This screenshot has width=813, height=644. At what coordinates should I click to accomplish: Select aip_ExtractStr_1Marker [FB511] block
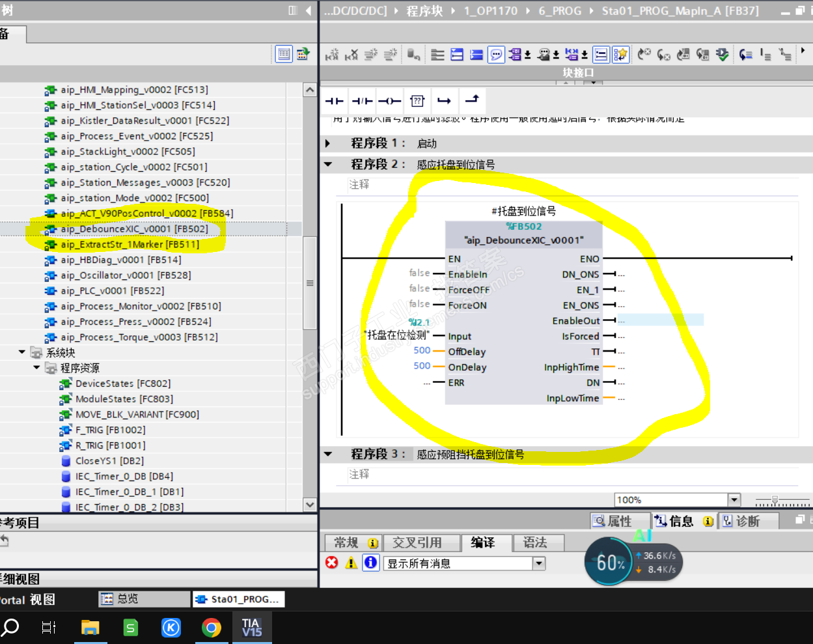coord(130,245)
